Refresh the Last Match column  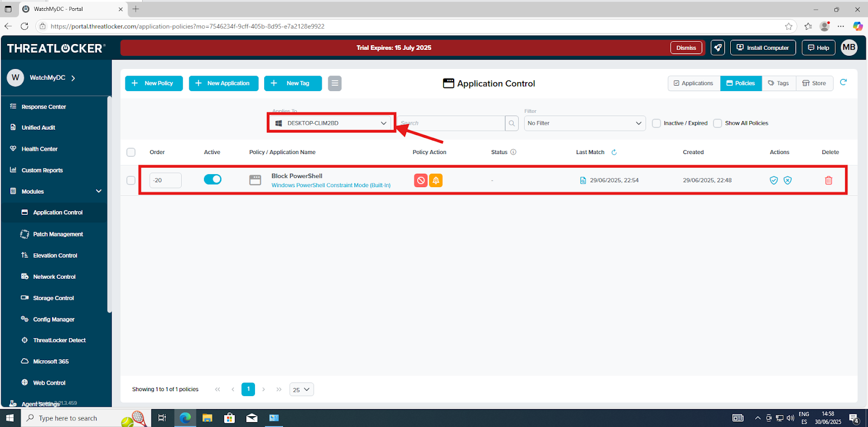[x=614, y=152]
